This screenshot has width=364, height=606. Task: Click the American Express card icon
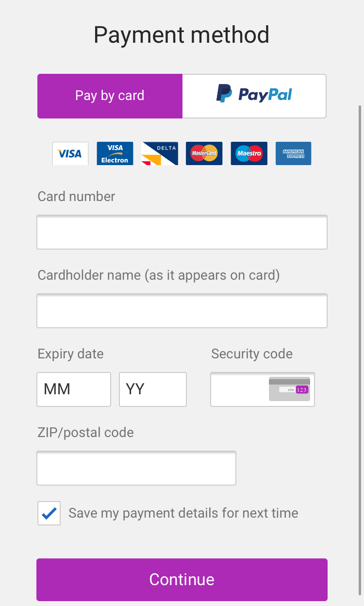click(294, 153)
